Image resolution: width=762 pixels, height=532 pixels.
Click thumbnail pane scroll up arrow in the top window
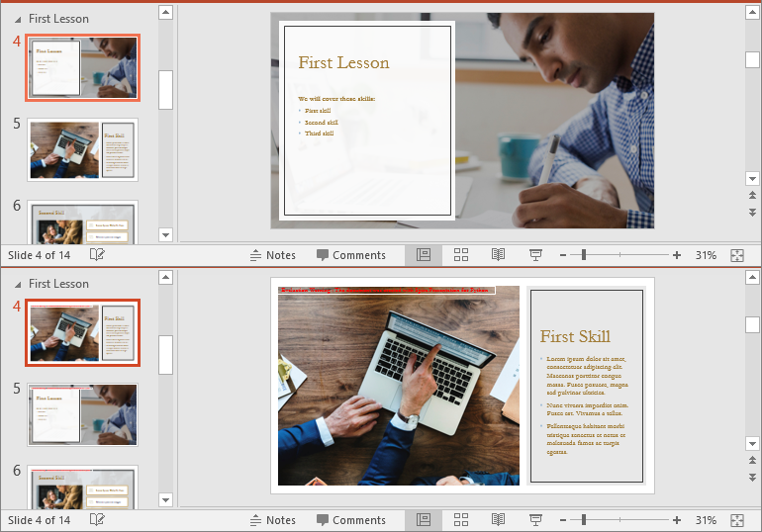(165, 12)
